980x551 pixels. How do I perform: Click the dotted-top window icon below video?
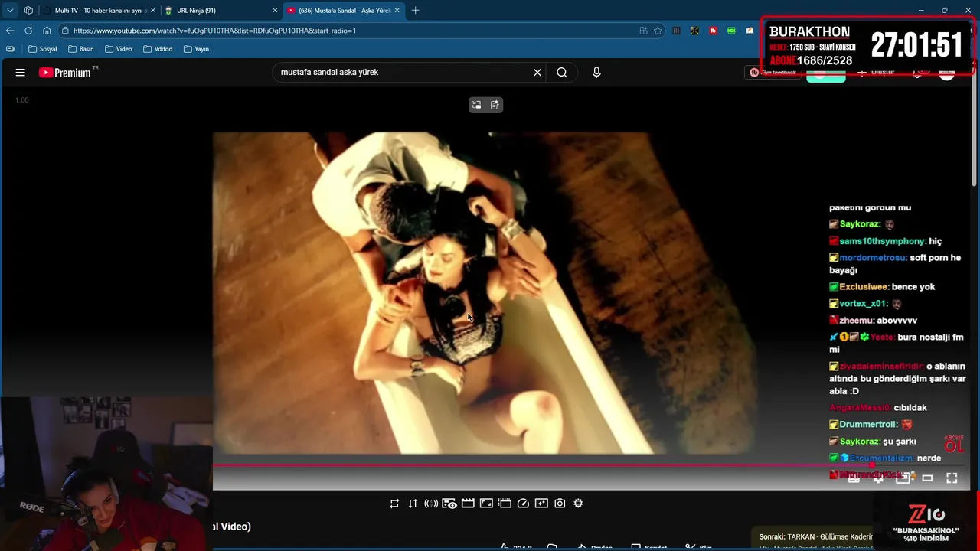[505, 504]
